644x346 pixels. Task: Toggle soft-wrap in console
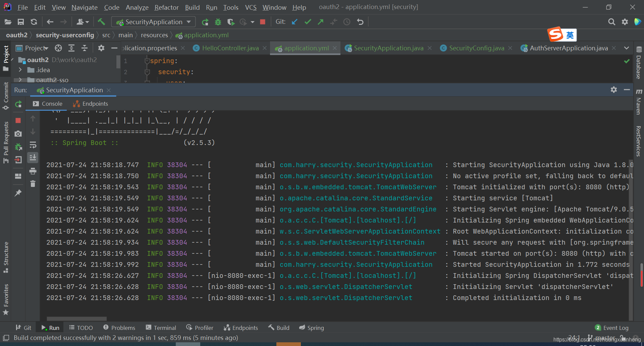pos(33,145)
